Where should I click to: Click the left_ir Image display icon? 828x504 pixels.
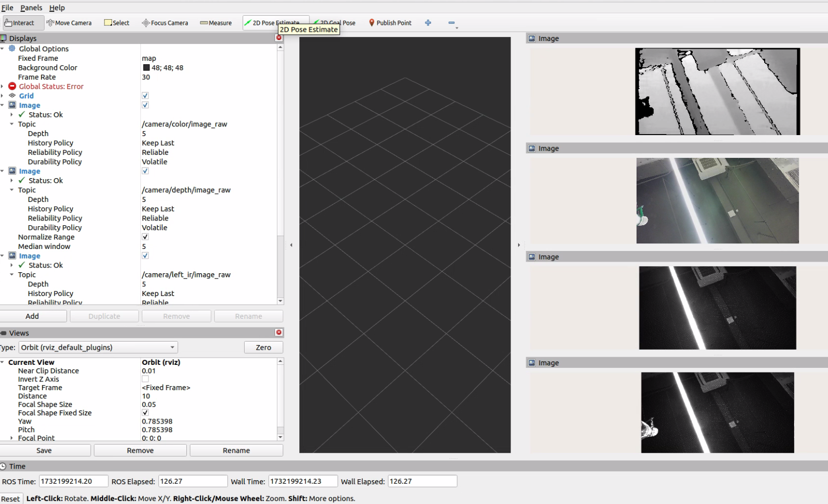tap(12, 256)
